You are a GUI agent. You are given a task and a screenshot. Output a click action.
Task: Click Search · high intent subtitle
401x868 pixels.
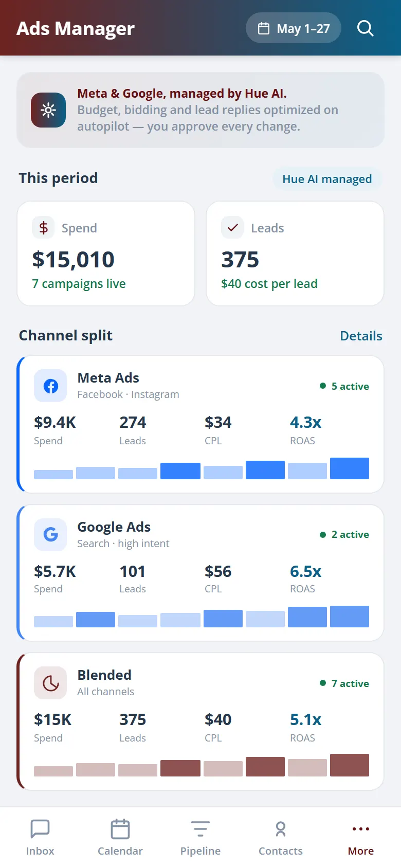(123, 544)
